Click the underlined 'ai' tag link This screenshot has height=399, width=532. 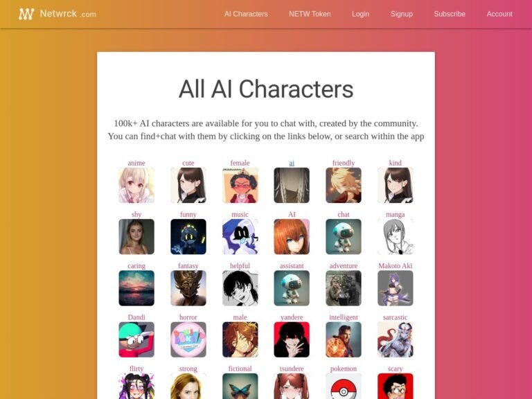coord(292,163)
